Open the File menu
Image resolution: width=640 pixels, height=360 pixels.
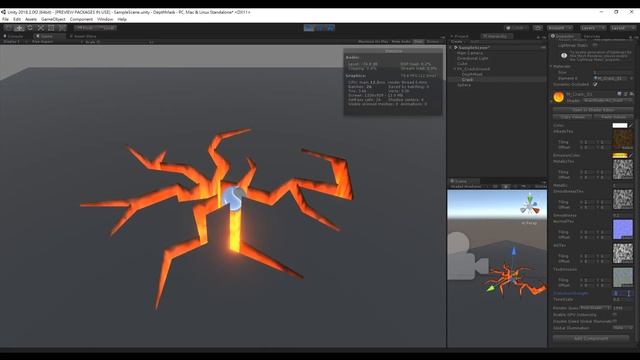[x=5, y=19]
